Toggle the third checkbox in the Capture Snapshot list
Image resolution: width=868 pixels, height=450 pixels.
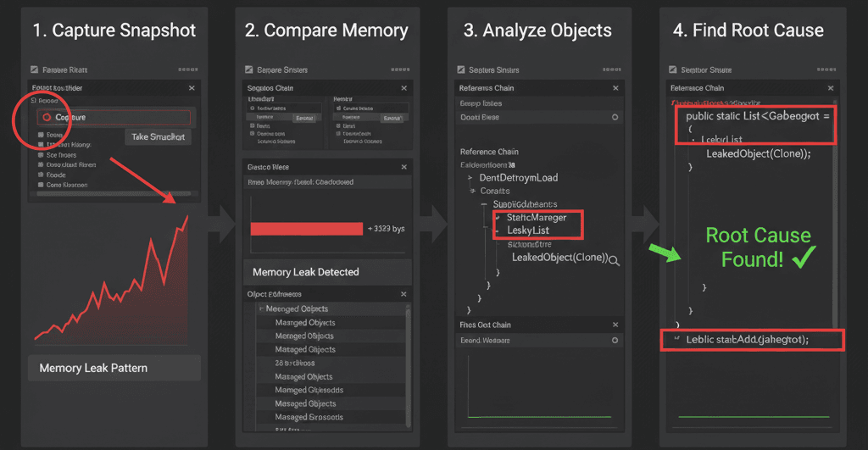click(x=41, y=155)
